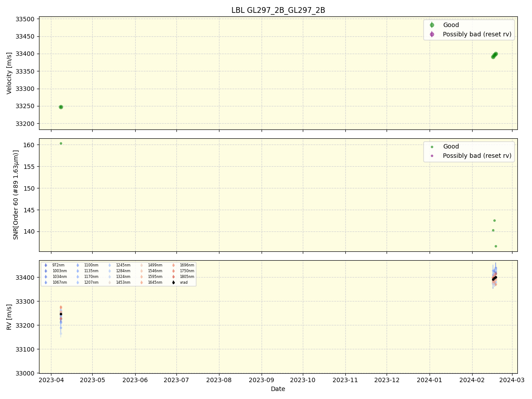
Task: Click the purple Possibly bad marker in velocity legend
Action: (432, 34)
